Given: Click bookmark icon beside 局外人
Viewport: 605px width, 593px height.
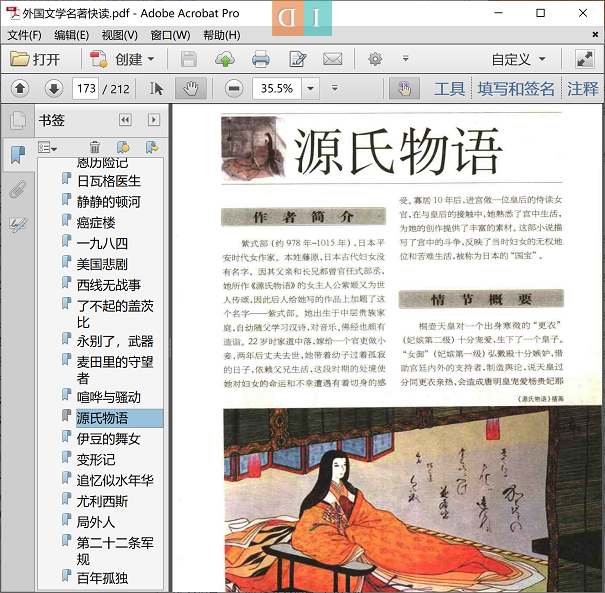Looking at the screenshot, I should pyautogui.click(x=67, y=519).
